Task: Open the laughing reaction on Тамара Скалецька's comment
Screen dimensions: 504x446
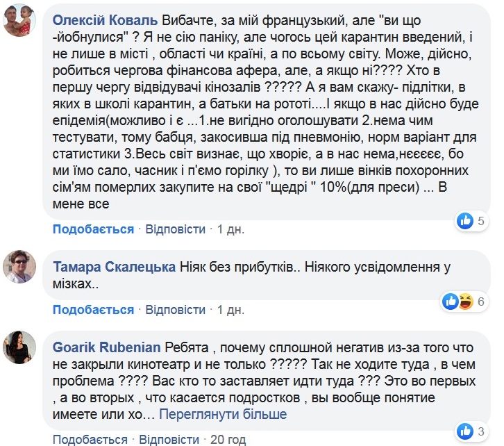Action: (466, 302)
